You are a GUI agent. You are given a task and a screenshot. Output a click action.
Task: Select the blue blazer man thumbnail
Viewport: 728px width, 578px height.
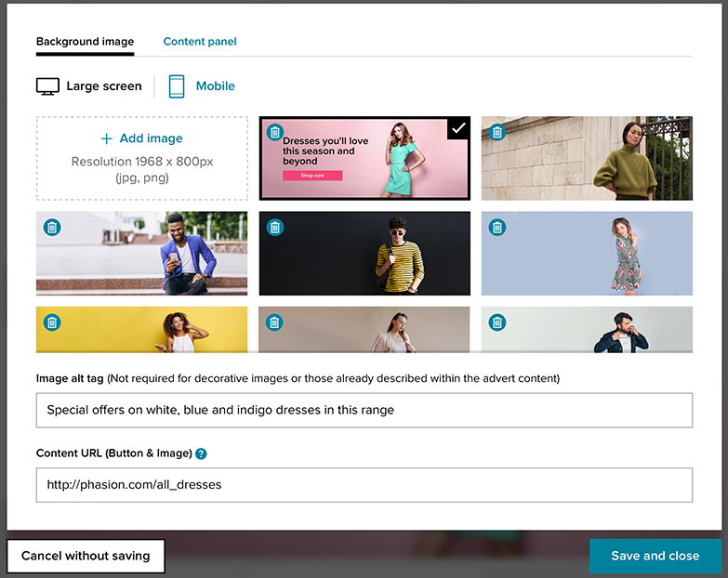pyautogui.click(x=141, y=254)
